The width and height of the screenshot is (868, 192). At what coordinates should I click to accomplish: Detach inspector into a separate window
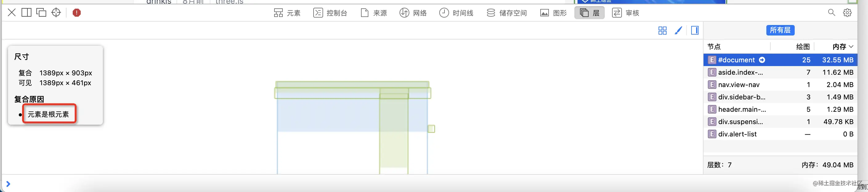[41, 13]
